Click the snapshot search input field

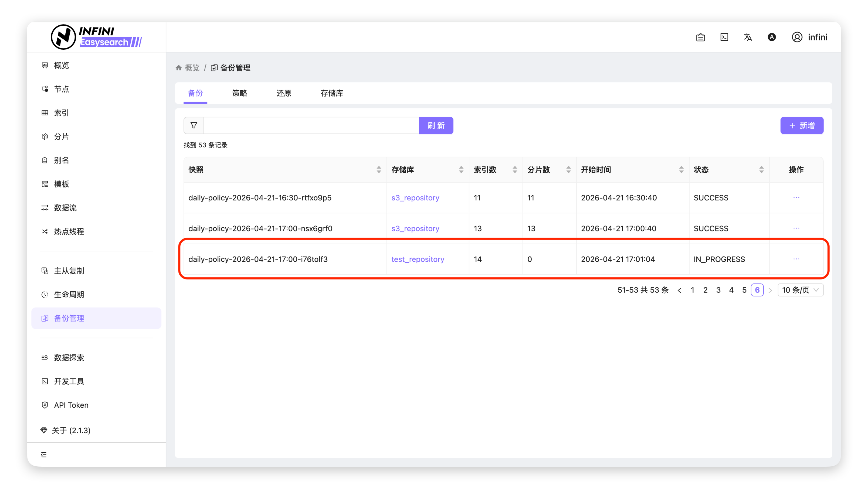311,125
